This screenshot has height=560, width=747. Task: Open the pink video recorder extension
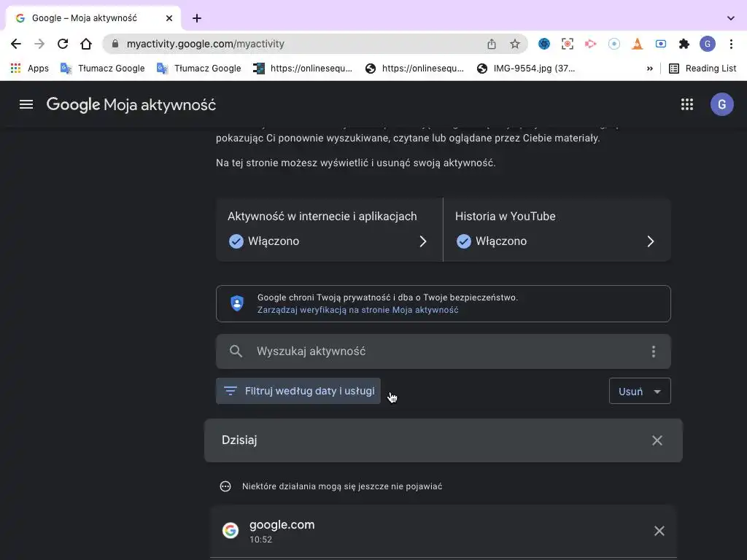click(591, 44)
